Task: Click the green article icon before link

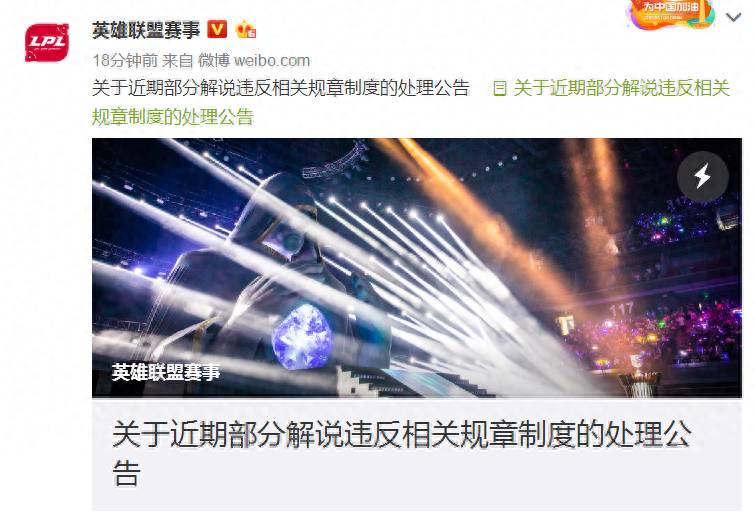Action: click(x=500, y=89)
